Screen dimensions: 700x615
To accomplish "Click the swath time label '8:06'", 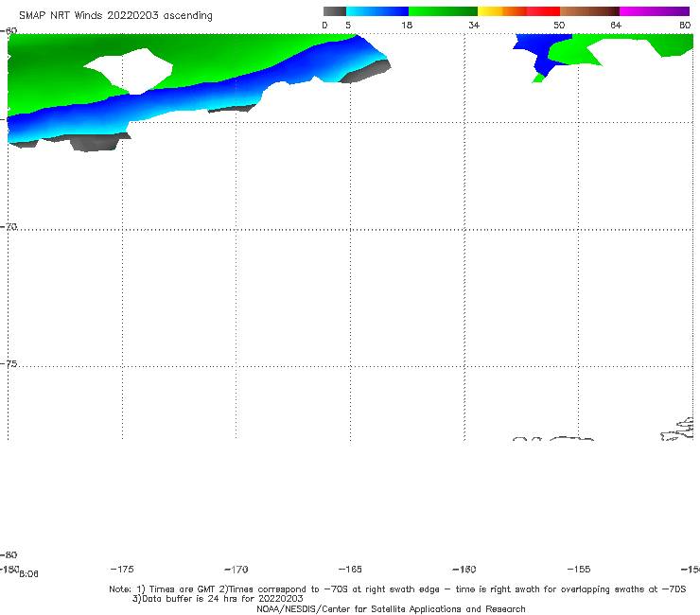I will [x=28, y=574].
